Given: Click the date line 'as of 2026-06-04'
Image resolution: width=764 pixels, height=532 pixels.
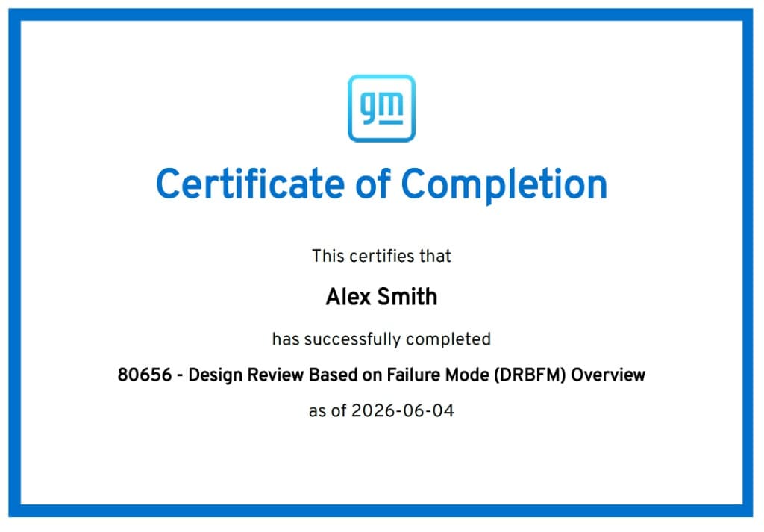Looking at the screenshot, I should tap(381, 410).
